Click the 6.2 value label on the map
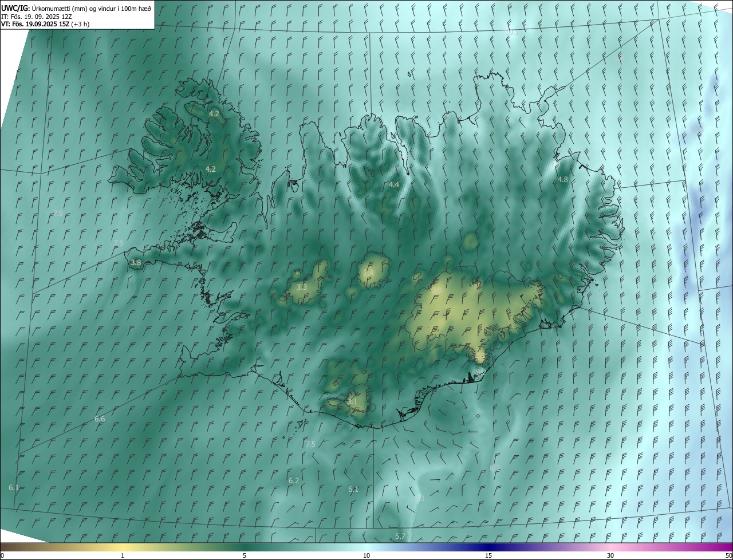 [294, 480]
